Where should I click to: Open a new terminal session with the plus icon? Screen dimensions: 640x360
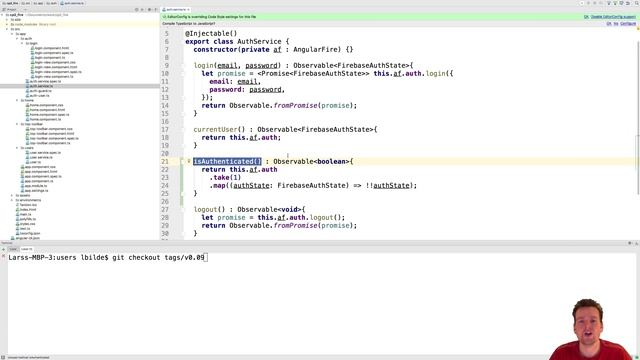(x=4, y=249)
